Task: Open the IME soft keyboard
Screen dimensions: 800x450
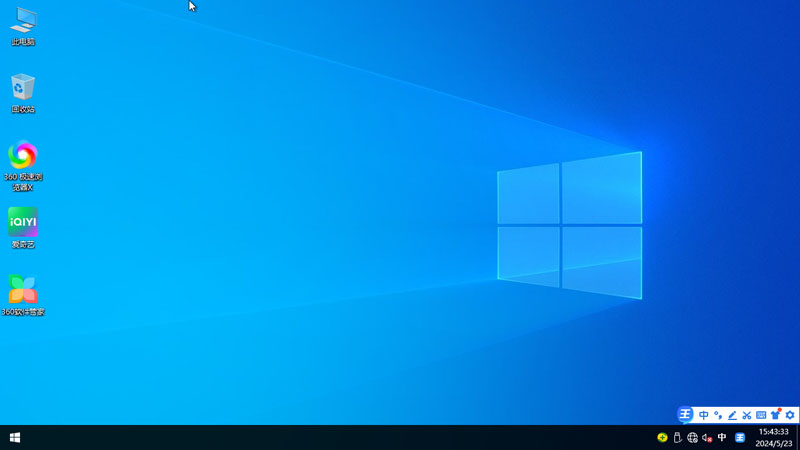Action: (761, 415)
